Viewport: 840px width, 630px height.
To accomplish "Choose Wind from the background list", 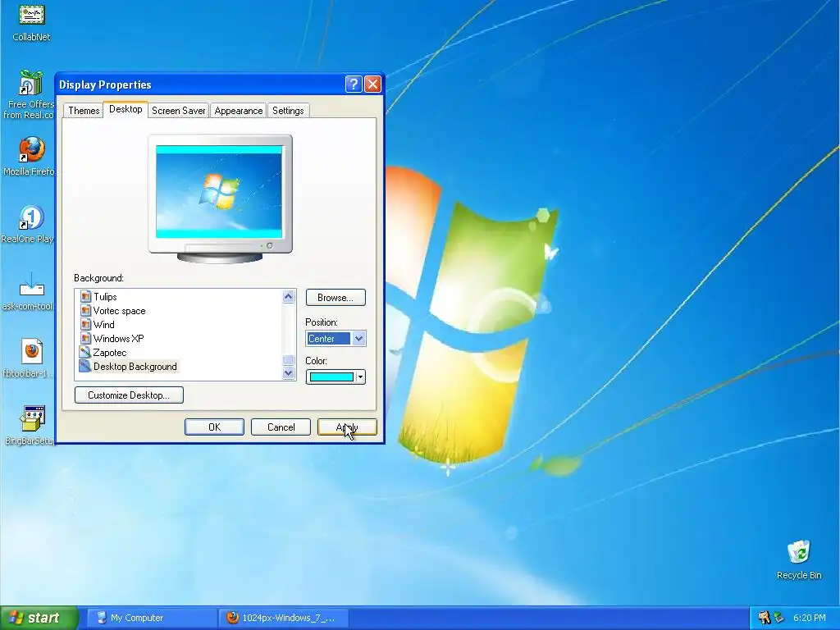I will tap(103, 324).
